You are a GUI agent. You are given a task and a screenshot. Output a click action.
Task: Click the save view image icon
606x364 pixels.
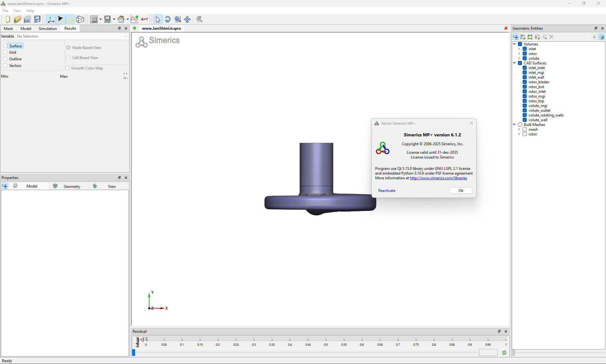click(108, 19)
